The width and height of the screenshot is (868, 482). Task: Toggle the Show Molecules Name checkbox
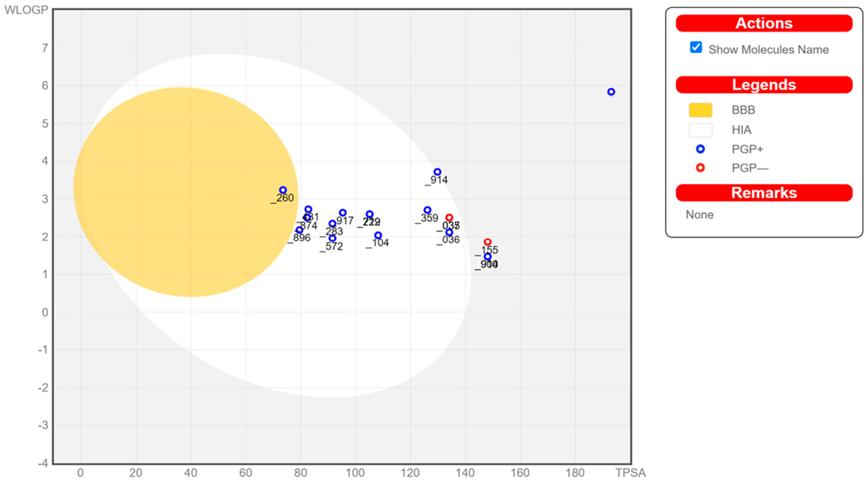(696, 47)
